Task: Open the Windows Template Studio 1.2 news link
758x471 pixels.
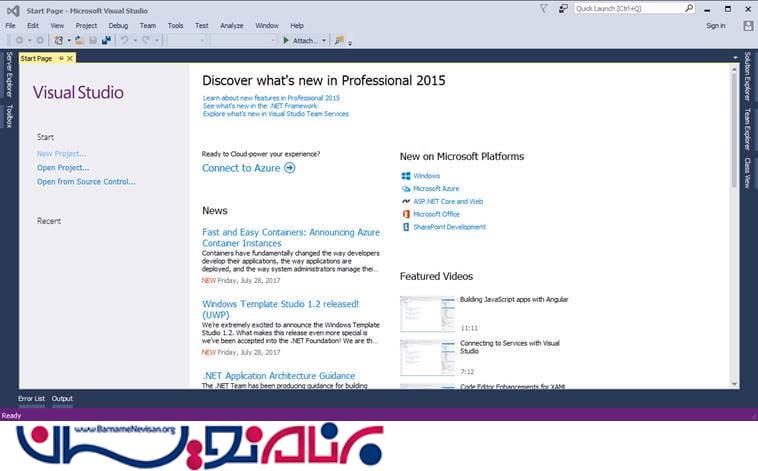Action: (x=280, y=309)
